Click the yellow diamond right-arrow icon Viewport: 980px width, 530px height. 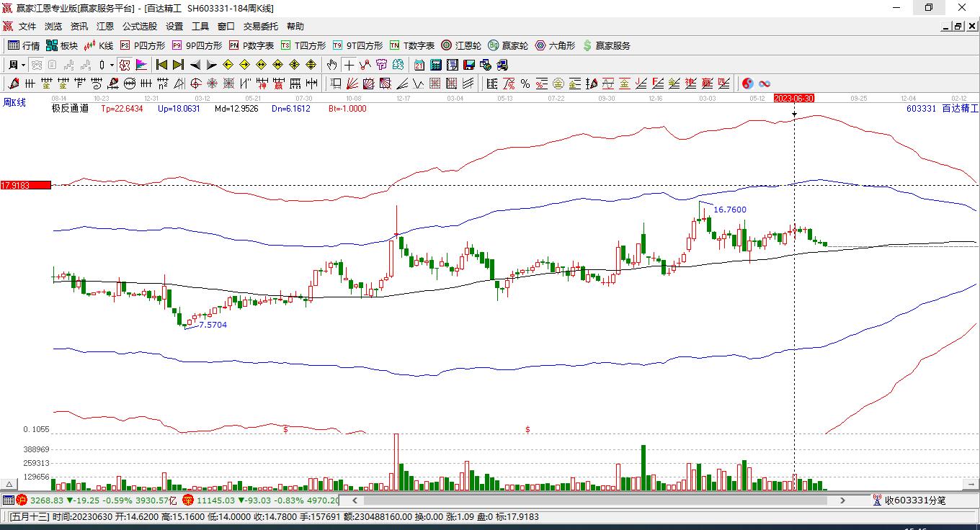tap(244, 65)
